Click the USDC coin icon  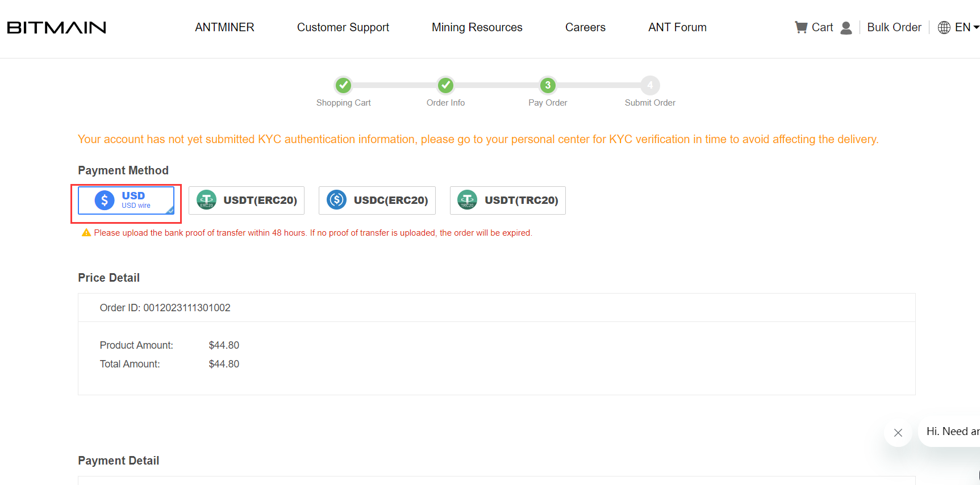(337, 200)
